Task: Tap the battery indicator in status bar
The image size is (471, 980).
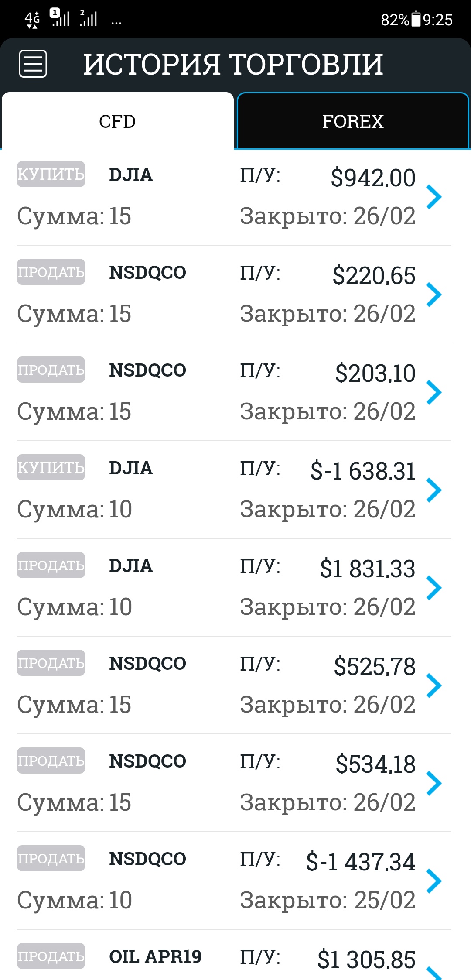Action: pos(416,20)
